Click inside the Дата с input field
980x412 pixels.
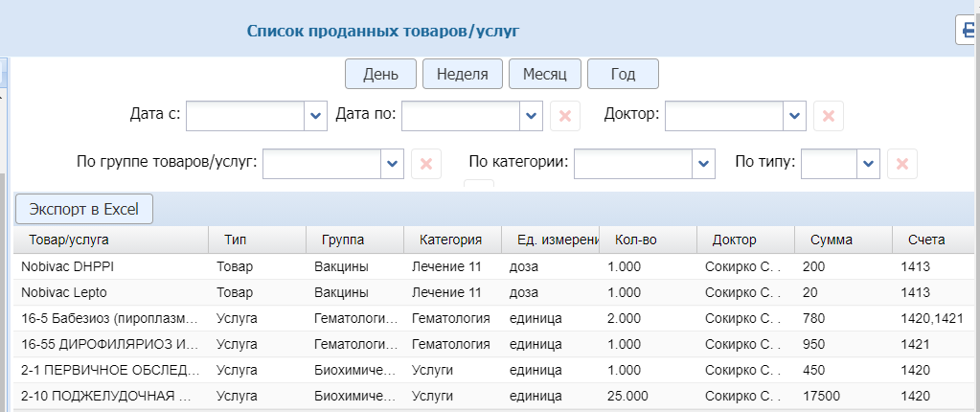click(x=245, y=116)
